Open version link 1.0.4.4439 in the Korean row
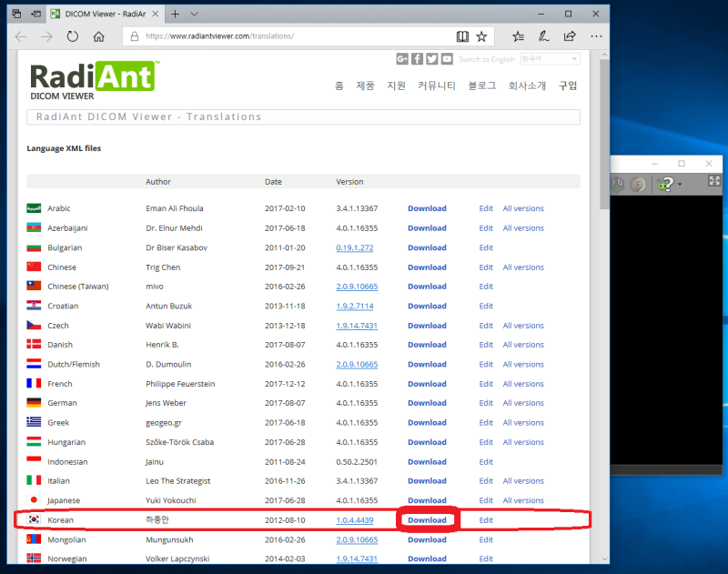Viewport: 728px width, 574px height. point(355,520)
